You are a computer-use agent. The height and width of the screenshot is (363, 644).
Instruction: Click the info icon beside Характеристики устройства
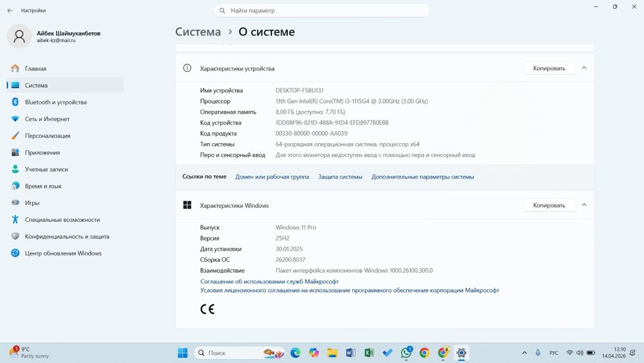point(187,68)
